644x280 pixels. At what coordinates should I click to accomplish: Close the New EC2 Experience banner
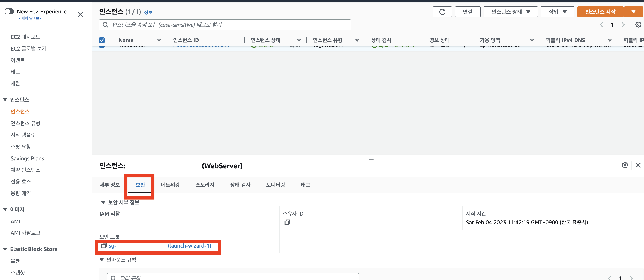(80, 14)
